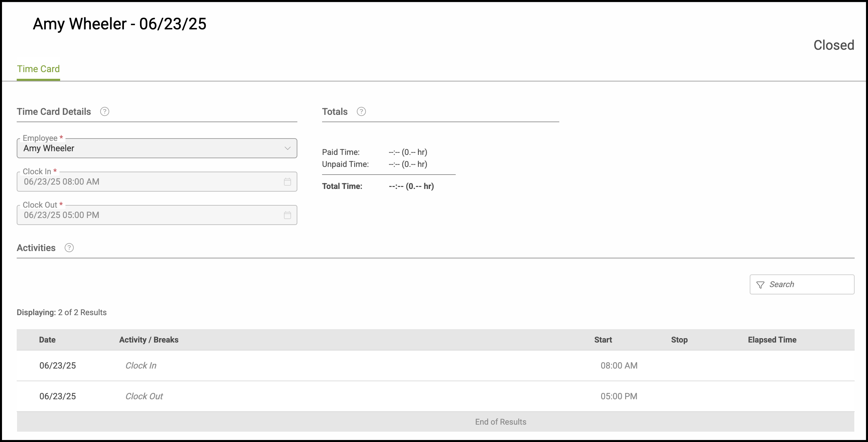Viewport: 868px width, 442px height.
Task: Click help icon beside Time Card Details
Action: point(105,112)
